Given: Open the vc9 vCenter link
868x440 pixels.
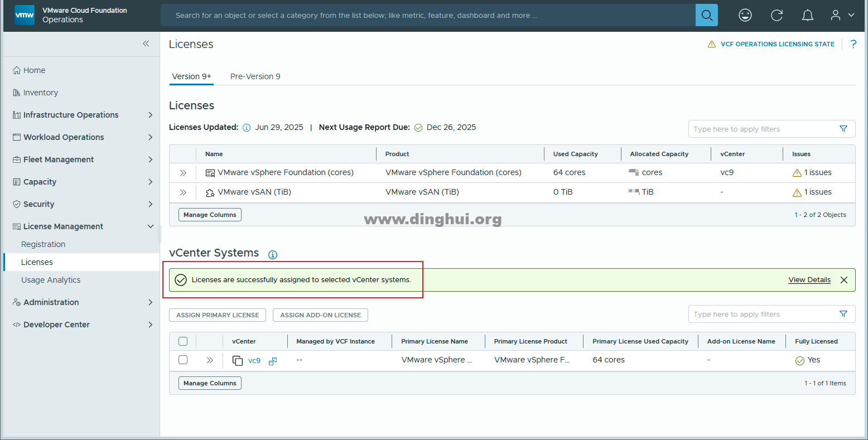Looking at the screenshot, I should (x=254, y=361).
